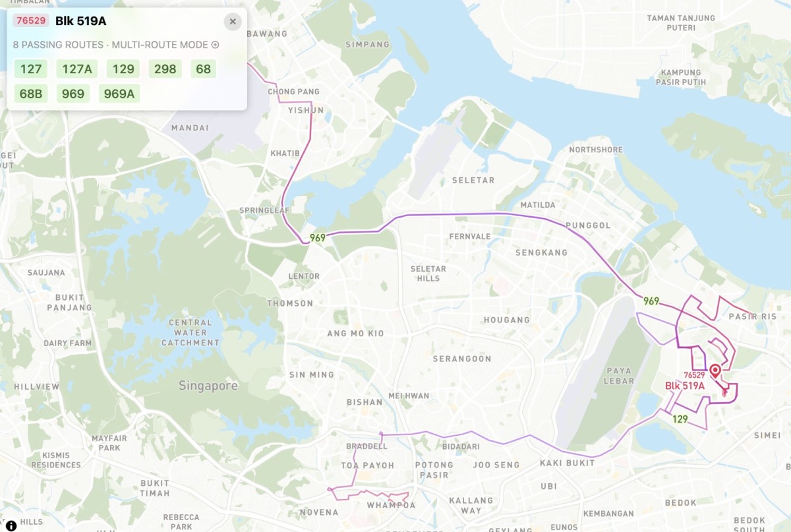Viewport: 791px width, 532px height.
Task: Click the Singapore map label
Action: click(208, 386)
